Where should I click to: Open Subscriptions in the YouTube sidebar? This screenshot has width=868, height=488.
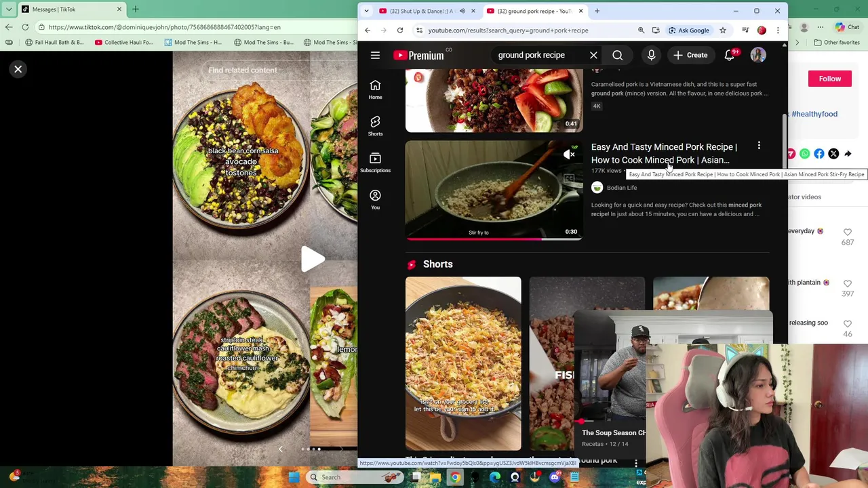tap(375, 163)
